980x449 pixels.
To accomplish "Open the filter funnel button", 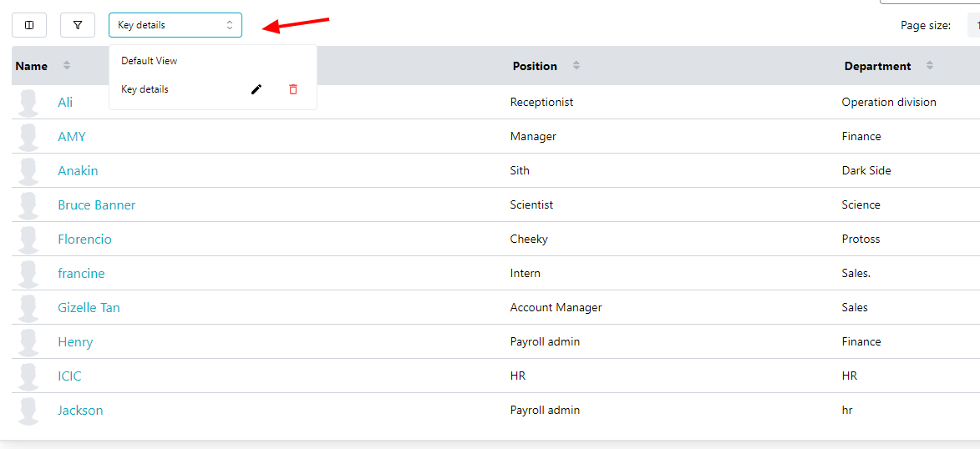I will click(x=78, y=25).
